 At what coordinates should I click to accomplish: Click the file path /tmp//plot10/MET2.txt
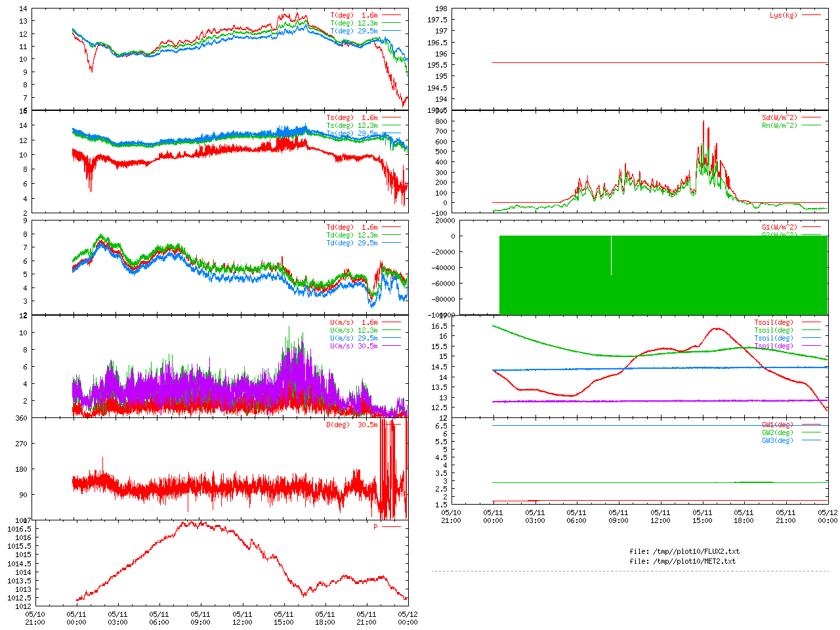pyautogui.click(x=694, y=561)
